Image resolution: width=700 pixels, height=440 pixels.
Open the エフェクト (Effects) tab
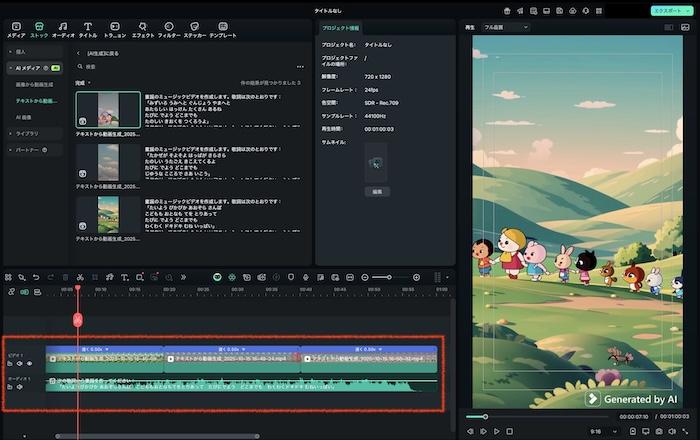pyautogui.click(x=143, y=30)
